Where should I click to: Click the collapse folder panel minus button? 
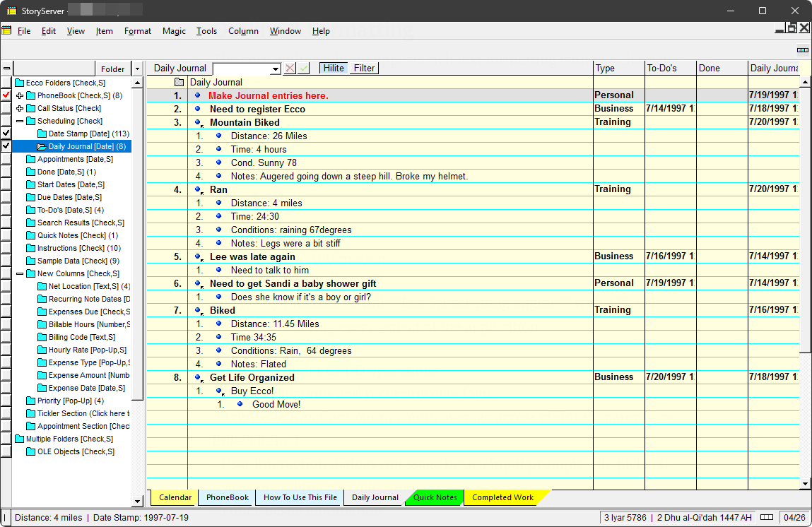coord(7,69)
